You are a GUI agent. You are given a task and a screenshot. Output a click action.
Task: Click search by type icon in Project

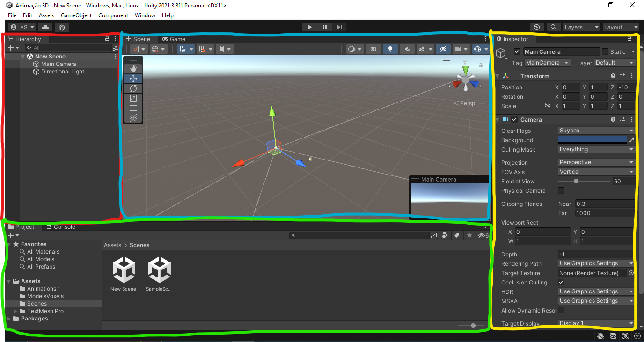tap(445, 235)
